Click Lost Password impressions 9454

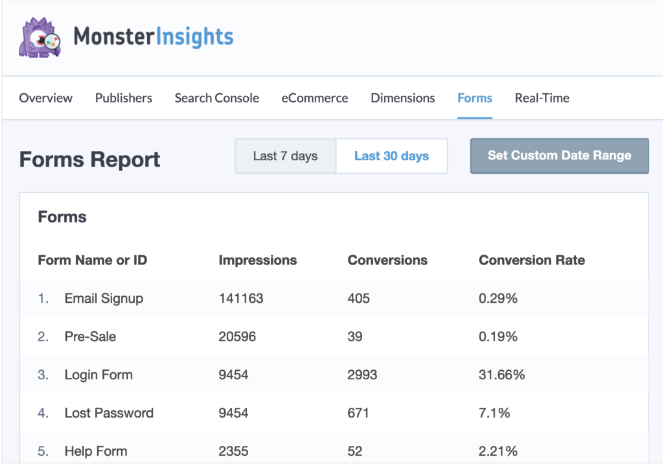233,413
